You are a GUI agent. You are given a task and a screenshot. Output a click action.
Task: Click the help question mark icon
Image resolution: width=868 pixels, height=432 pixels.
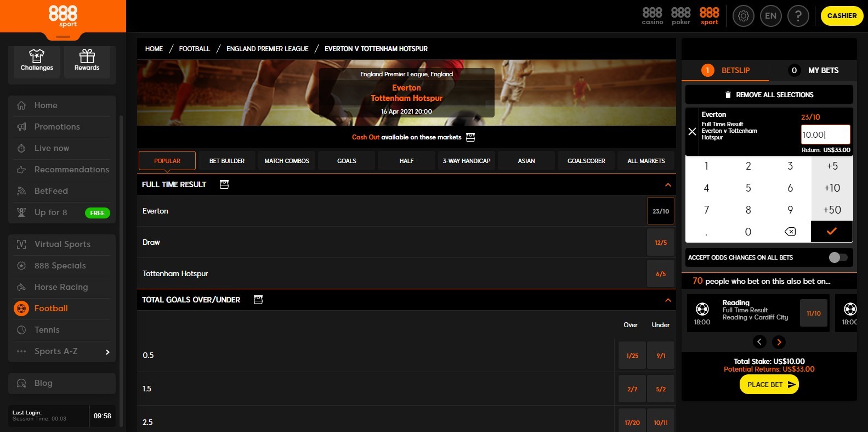[x=798, y=16]
